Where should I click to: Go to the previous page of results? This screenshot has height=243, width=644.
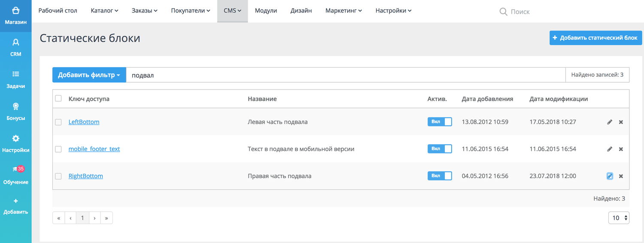70,218
